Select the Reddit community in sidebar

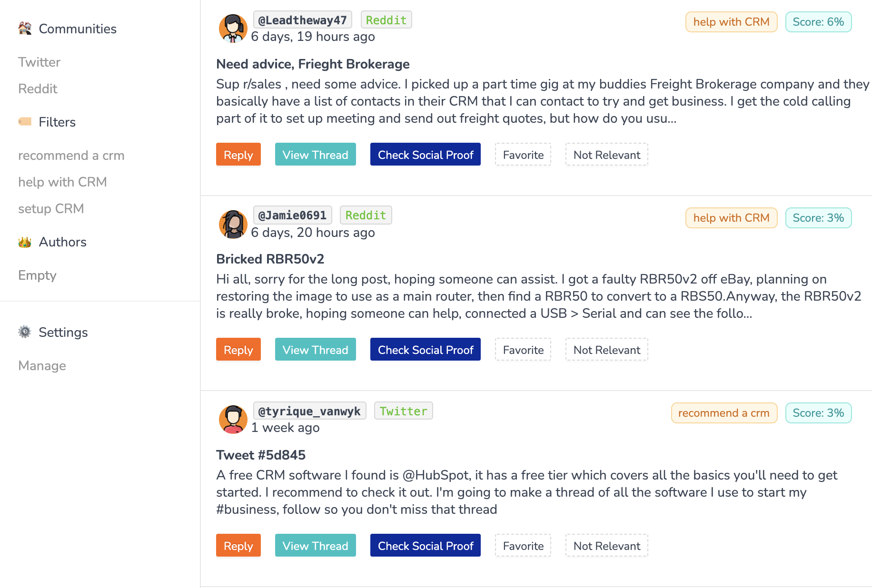(x=38, y=89)
